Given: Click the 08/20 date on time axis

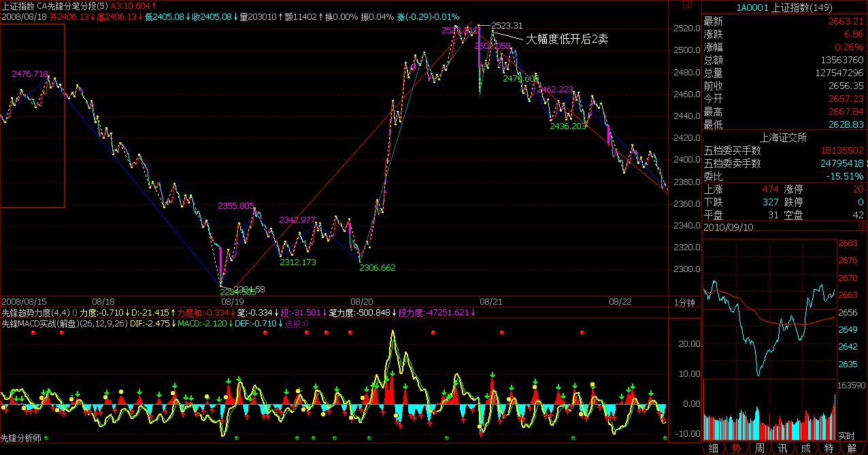Looking at the screenshot, I should pos(361,301).
